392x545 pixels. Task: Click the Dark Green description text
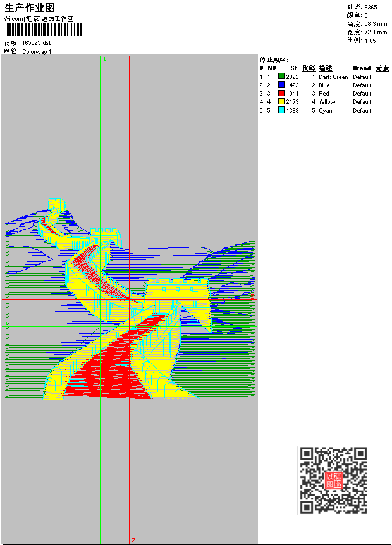pos(333,77)
